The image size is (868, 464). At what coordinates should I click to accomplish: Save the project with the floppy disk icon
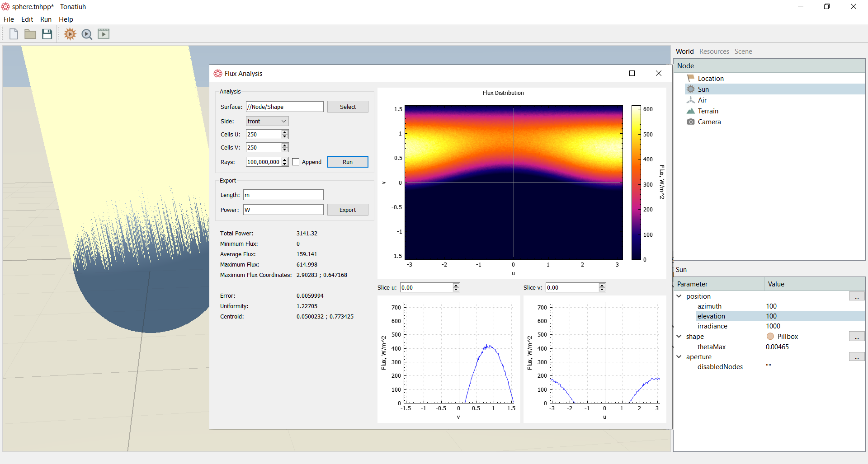(47, 34)
